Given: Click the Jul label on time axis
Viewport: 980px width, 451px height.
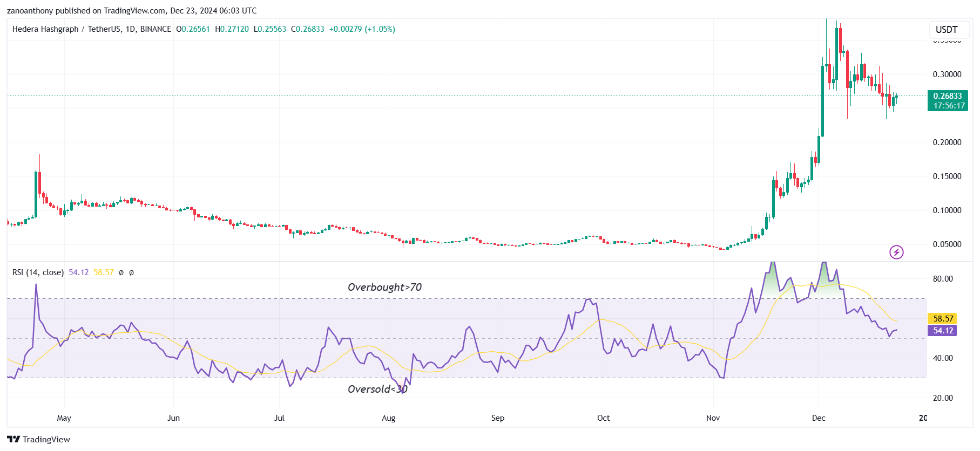Looking at the screenshot, I should (x=279, y=418).
